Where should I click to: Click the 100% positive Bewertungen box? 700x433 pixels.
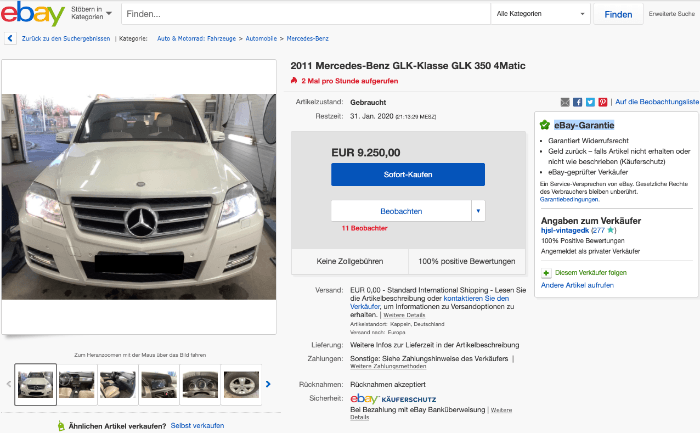[x=467, y=261]
